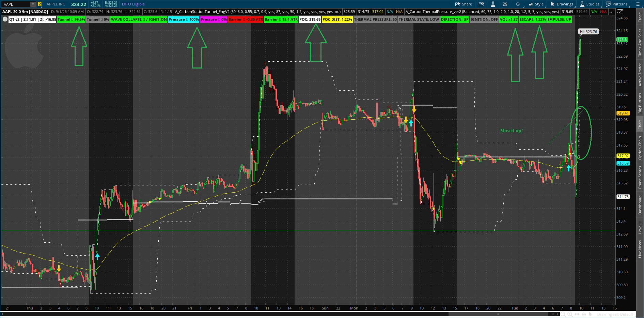Click the green Barrier 15.4 ATR label
644x318 pixels.
[281, 19]
